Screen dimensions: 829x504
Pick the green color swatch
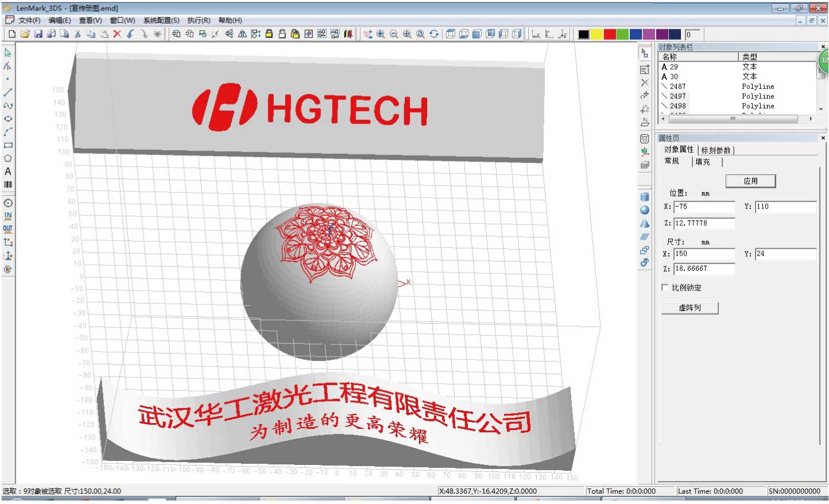(x=623, y=34)
